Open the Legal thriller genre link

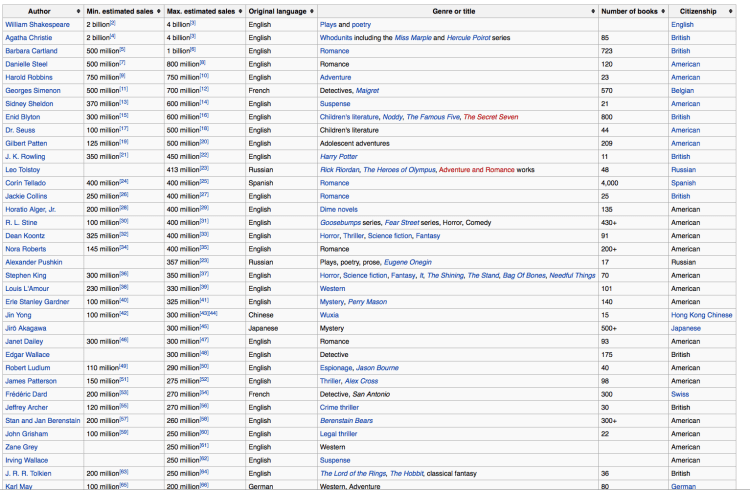(338, 434)
